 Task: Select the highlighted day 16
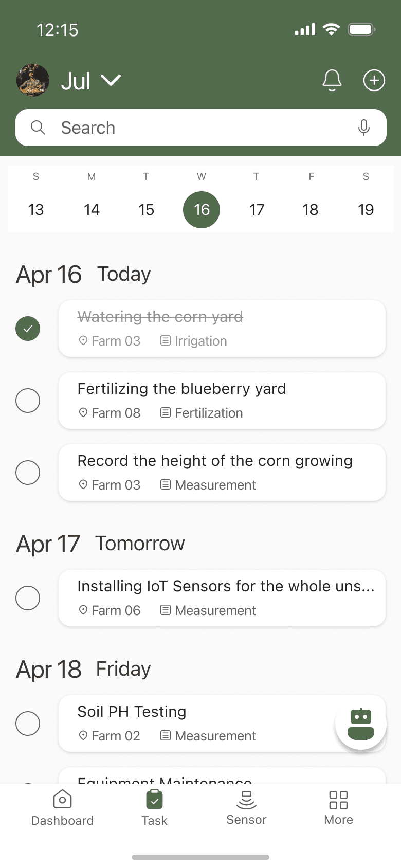tap(202, 210)
